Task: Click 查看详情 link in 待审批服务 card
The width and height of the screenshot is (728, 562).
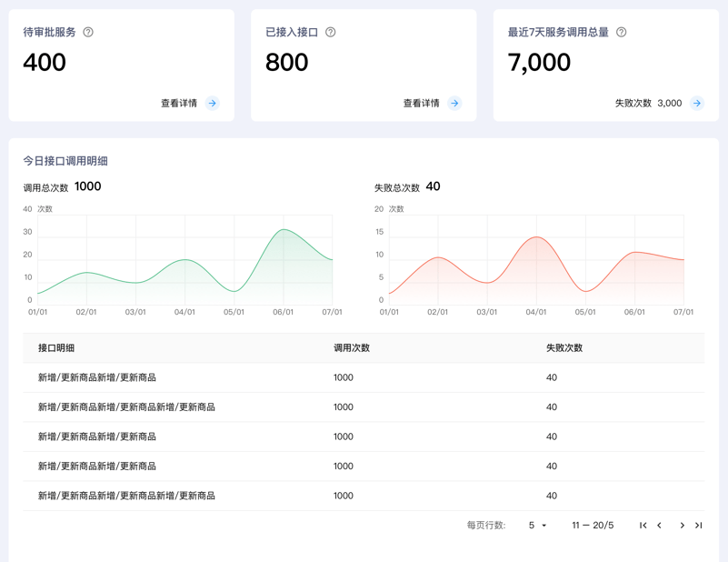Action: pos(179,103)
